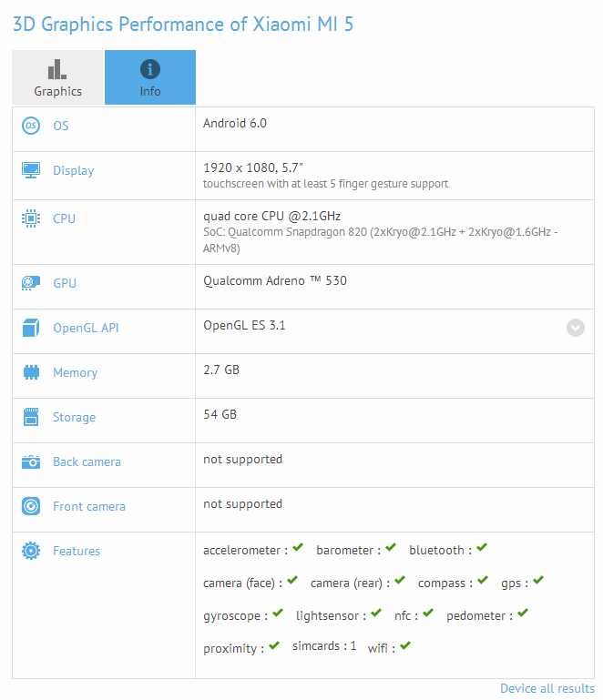This screenshot has height=700, width=603.
Task: Click the Features gear icon
Action: 31,551
